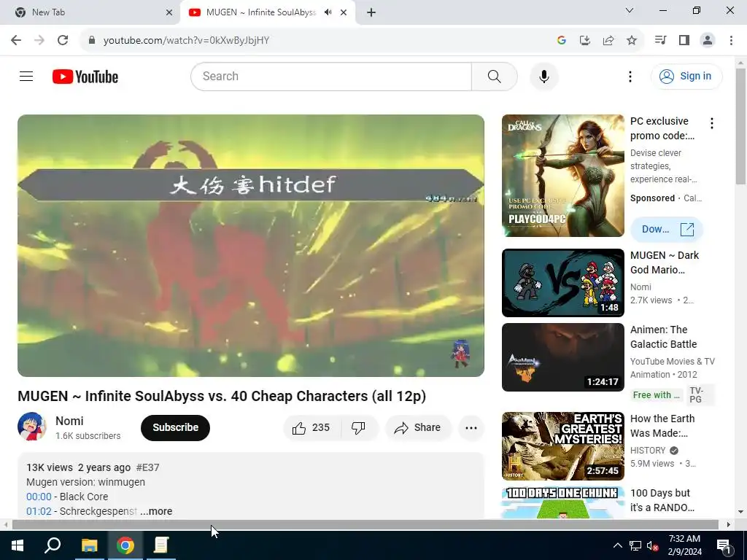Screen dimensions: 747x560
Task: Click the install/download page icon
Action: (x=584, y=41)
